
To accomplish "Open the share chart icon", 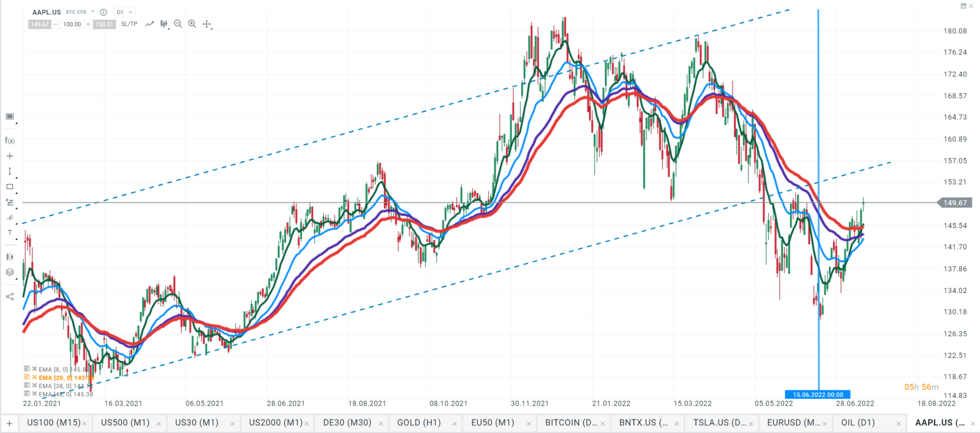I will pos(9,296).
